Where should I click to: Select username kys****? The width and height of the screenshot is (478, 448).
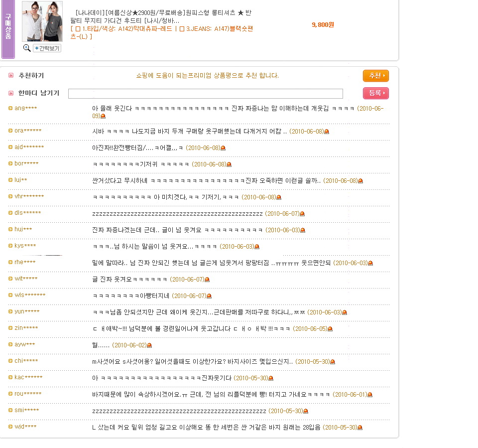pos(25,246)
